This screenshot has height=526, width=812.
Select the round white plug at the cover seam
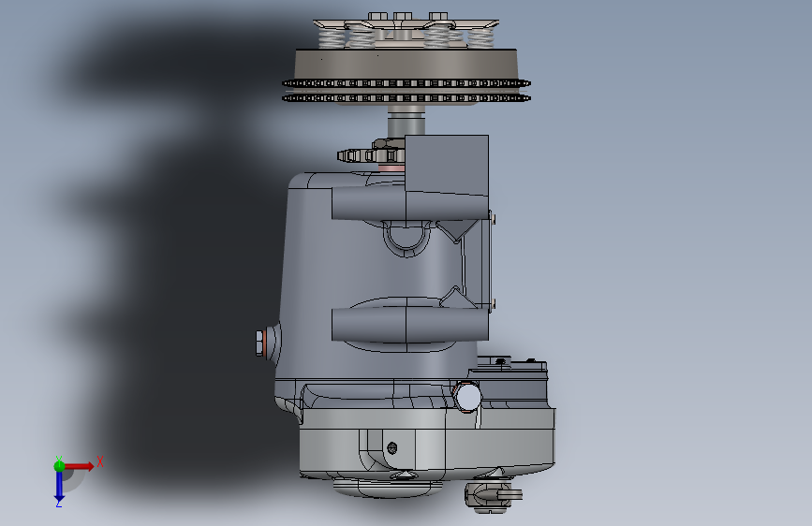[467, 397]
